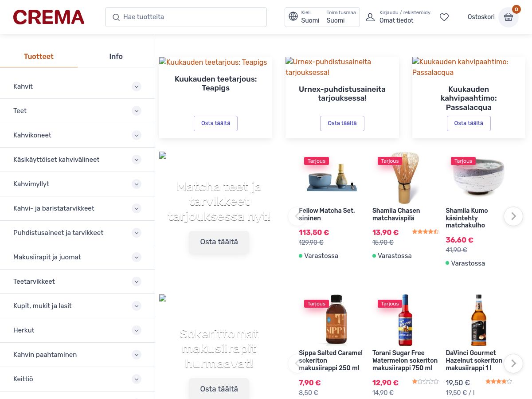
Task: Expand the Kahvikoneet category
Action: point(137,135)
